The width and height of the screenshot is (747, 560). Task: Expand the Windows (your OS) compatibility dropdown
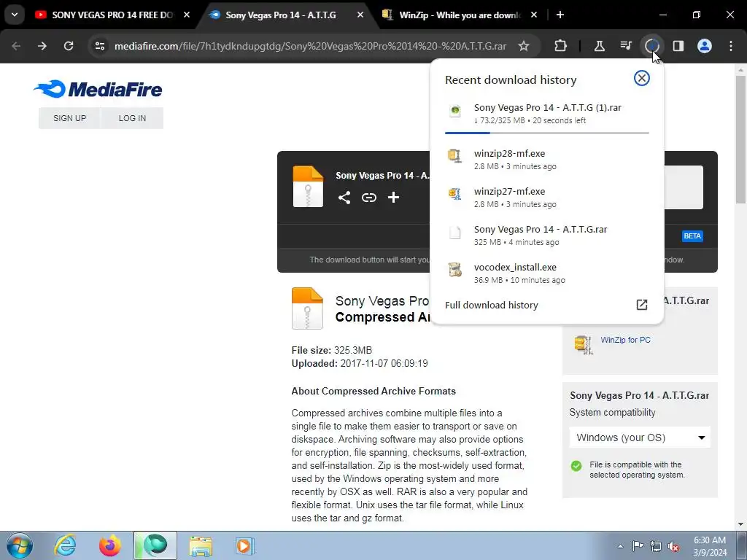click(x=640, y=437)
